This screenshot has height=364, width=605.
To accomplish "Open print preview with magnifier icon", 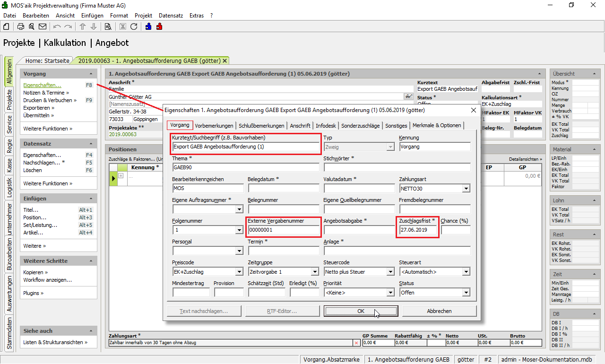I will pyautogui.click(x=32, y=26).
